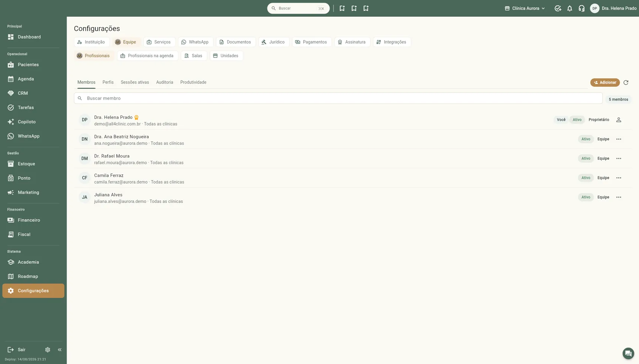Open the Profissionais na agenda sub-tab
639x364 pixels.
[147, 56]
